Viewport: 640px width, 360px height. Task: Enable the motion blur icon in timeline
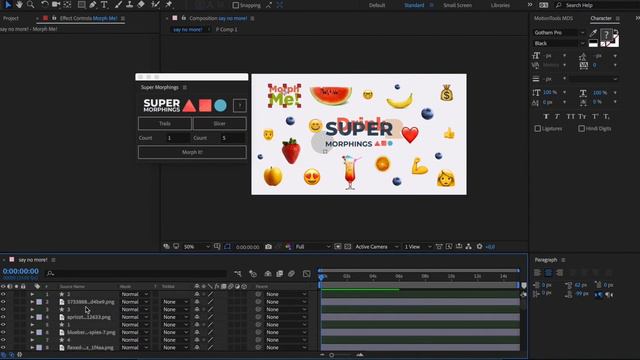point(291,274)
